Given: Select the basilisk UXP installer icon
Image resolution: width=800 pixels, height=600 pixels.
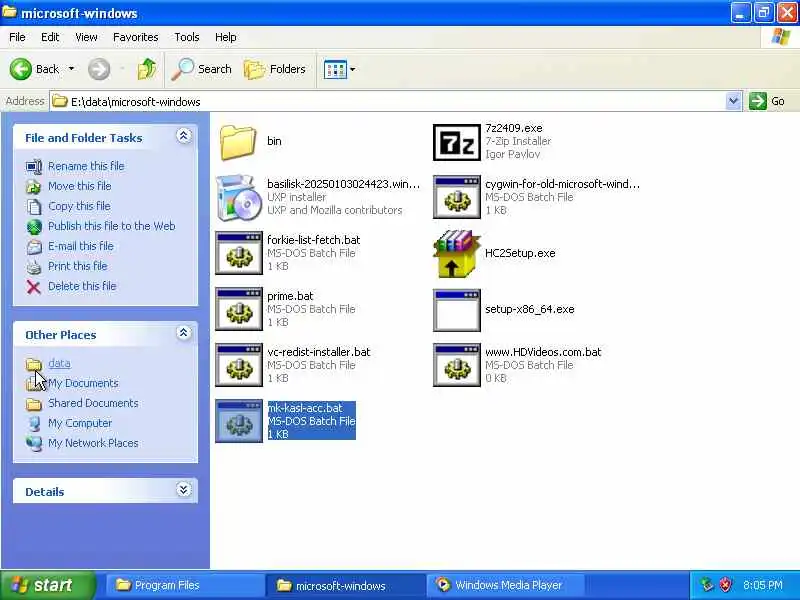Looking at the screenshot, I should tap(237, 197).
